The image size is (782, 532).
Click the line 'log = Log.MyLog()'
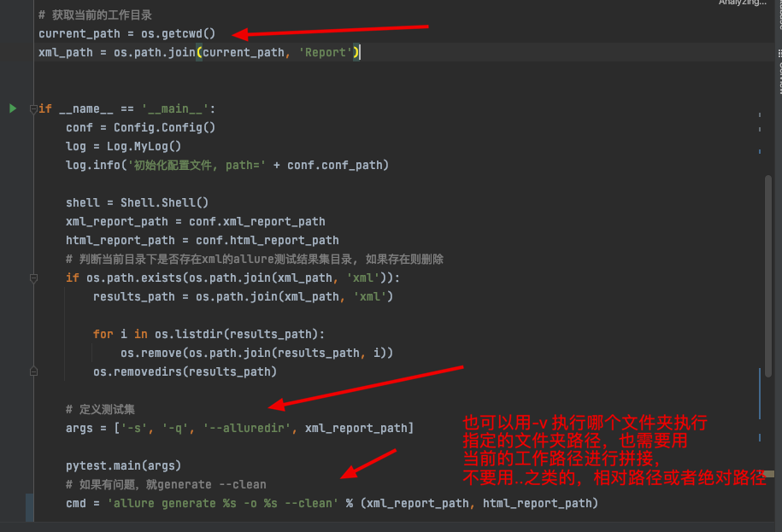coord(123,147)
